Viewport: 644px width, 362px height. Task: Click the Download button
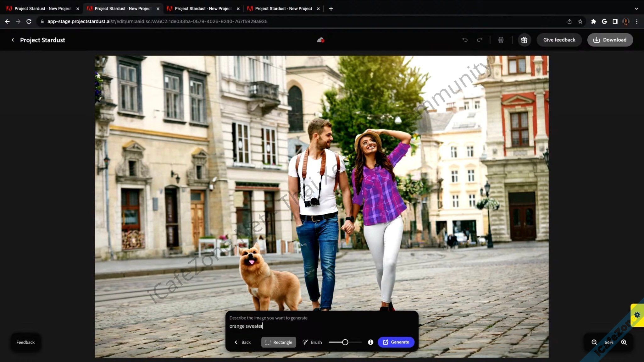[x=610, y=40]
